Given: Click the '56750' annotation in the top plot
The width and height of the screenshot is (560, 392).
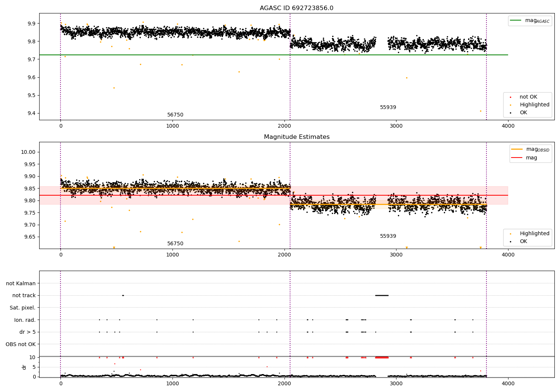Looking at the screenshot, I should point(175,115).
